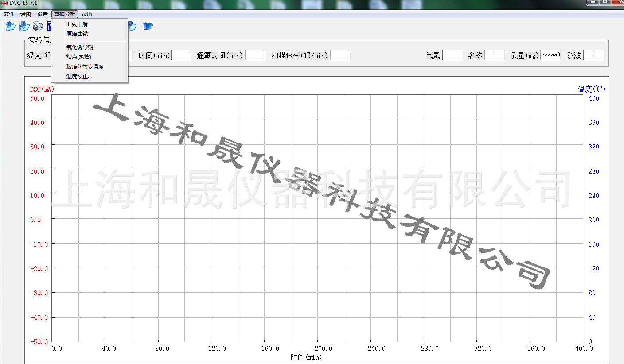624x364 pixels.
Task: Click the 时间(min) input field
Action: point(181,55)
